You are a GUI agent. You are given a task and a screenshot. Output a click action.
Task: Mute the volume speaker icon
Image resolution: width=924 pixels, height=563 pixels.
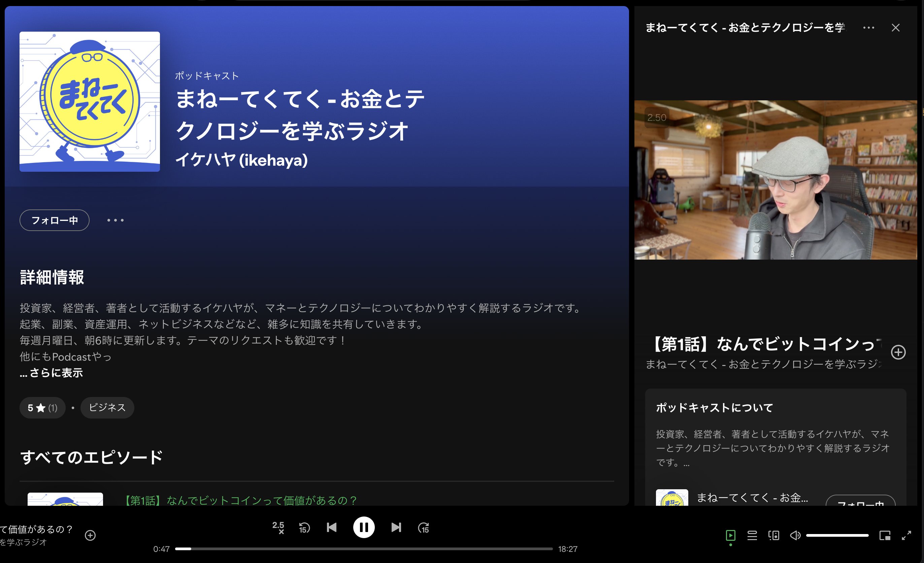795,535
